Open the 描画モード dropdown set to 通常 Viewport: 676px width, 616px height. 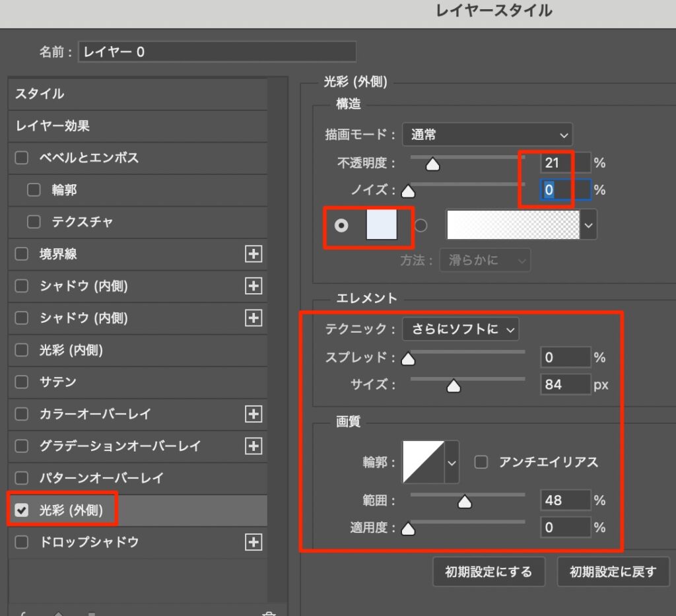(x=487, y=135)
